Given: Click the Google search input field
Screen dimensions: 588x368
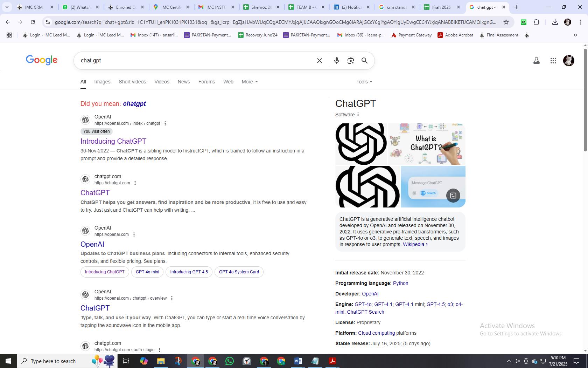Looking at the screenshot, I should pos(196,61).
